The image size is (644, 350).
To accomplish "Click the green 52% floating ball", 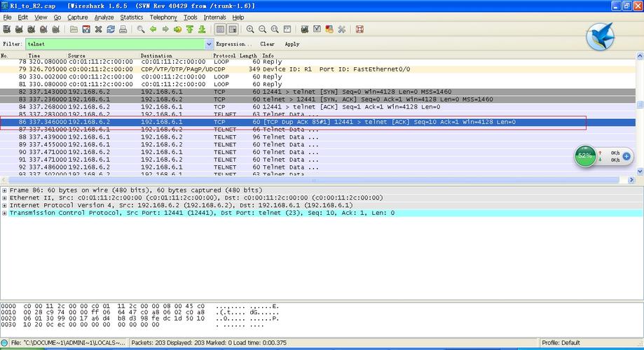I will [x=585, y=156].
